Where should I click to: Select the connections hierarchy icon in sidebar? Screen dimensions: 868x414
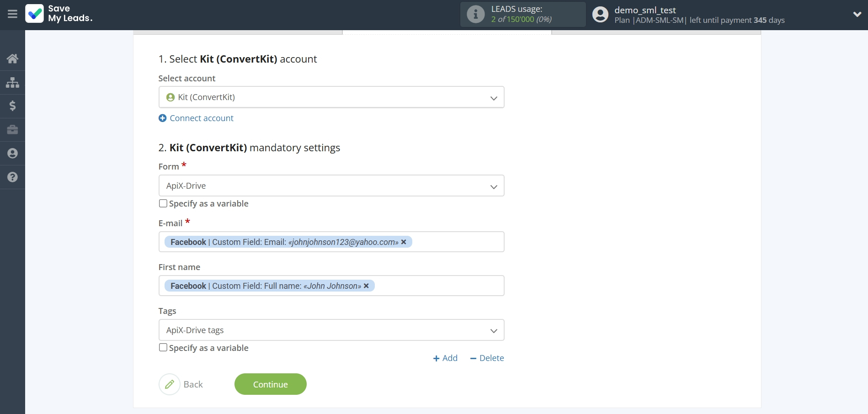(12, 82)
